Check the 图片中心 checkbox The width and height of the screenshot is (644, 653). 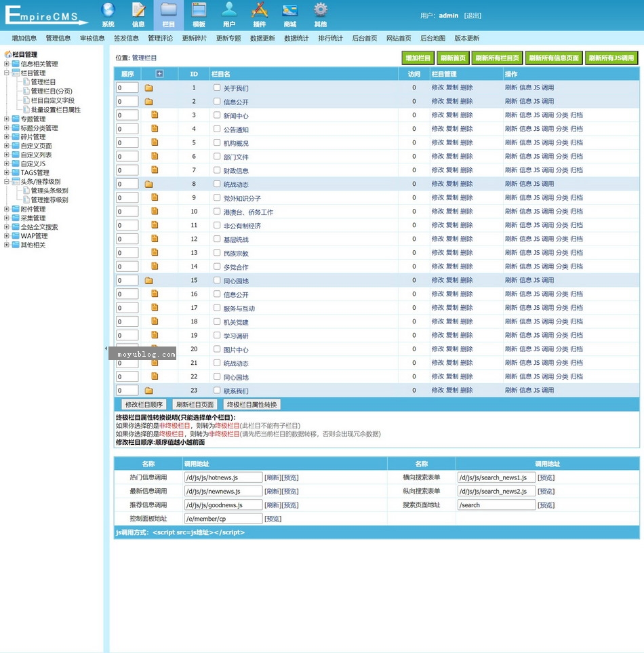(x=217, y=349)
